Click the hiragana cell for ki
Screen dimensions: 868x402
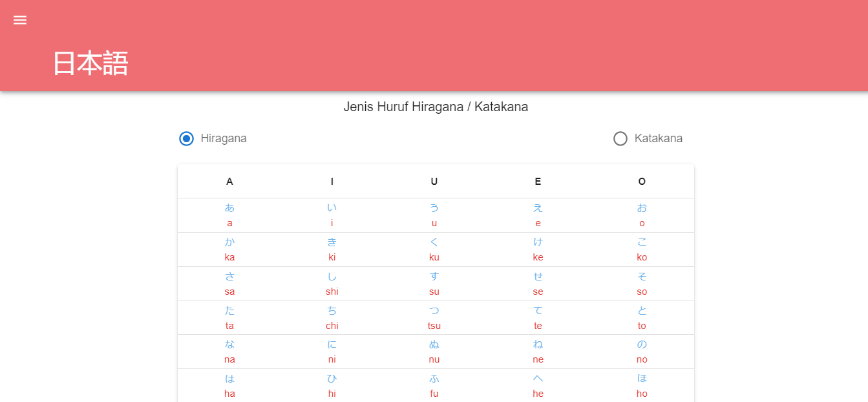coord(332,249)
